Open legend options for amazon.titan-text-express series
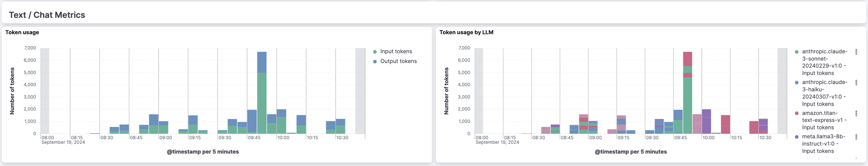The height and width of the screenshot is (166, 868). (x=856, y=113)
